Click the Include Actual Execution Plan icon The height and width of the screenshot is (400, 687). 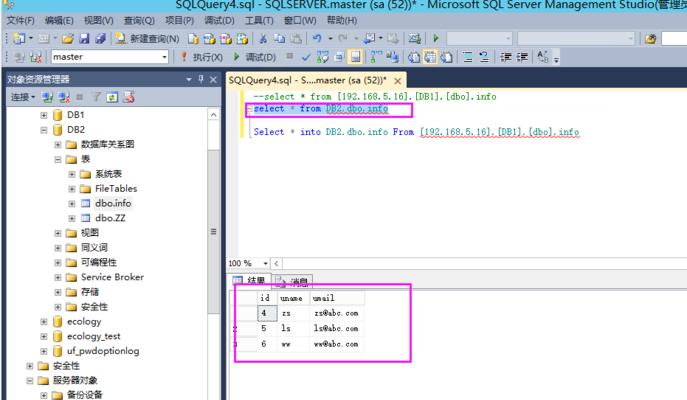tap(375, 57)
